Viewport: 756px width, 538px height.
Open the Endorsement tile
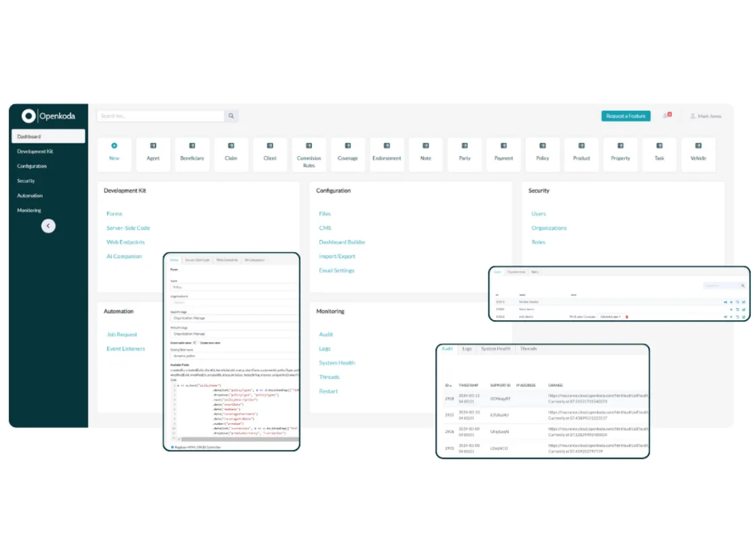pyautogui.click(x=386, y=155)
